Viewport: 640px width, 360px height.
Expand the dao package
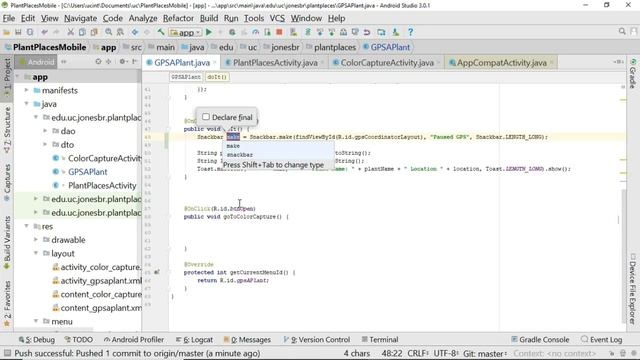click(x=45, y=131)
